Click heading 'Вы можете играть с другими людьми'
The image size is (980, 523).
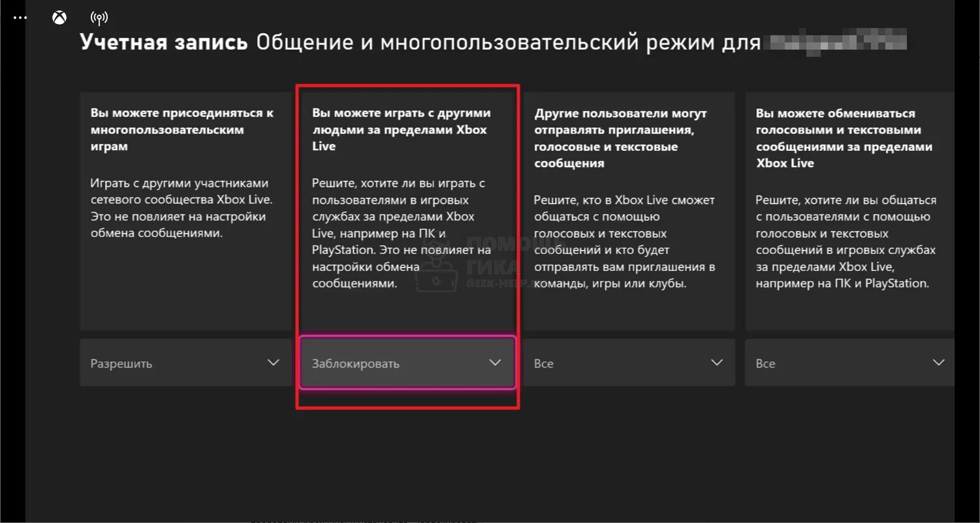click(x=402, y=130)
